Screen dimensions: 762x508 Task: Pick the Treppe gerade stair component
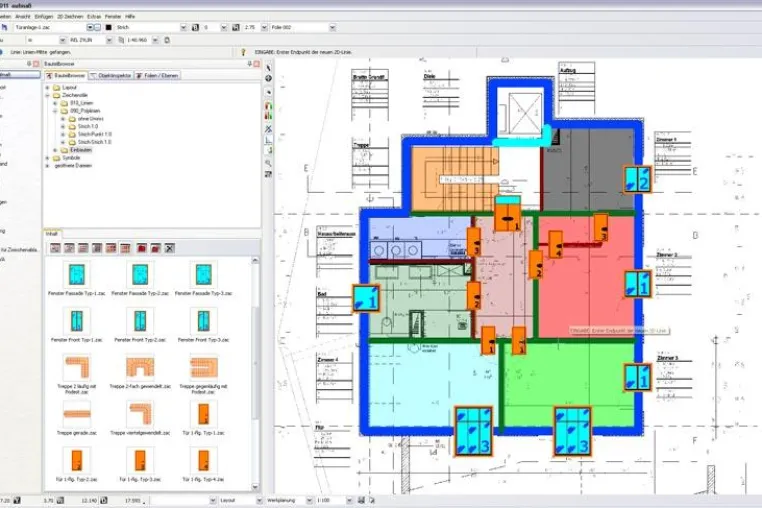tap(77, 414)
